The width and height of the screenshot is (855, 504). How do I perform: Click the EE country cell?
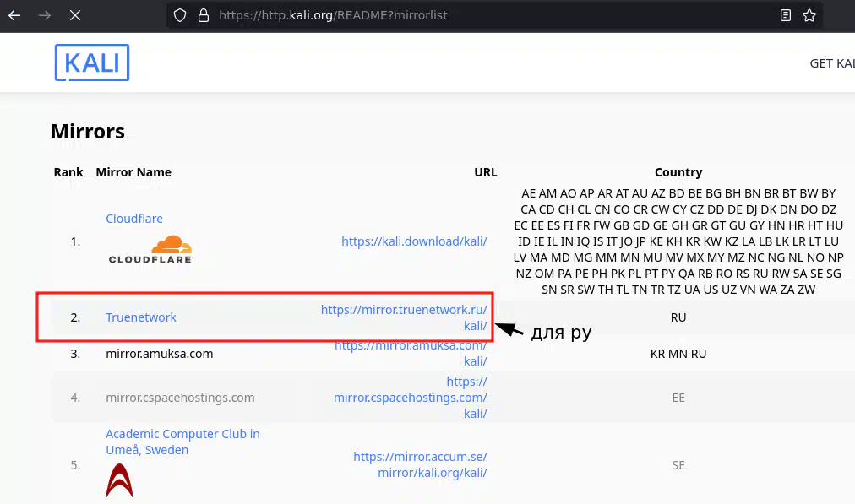[678, 398]
